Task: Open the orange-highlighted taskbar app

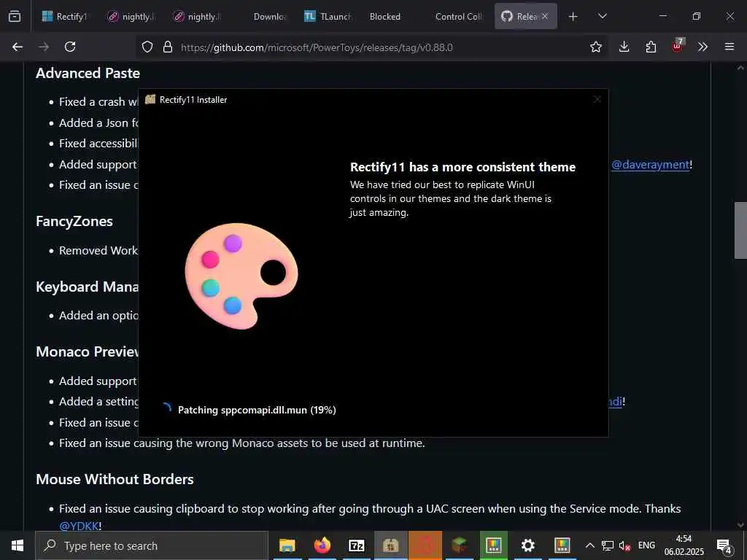Action: click(425, 545)
